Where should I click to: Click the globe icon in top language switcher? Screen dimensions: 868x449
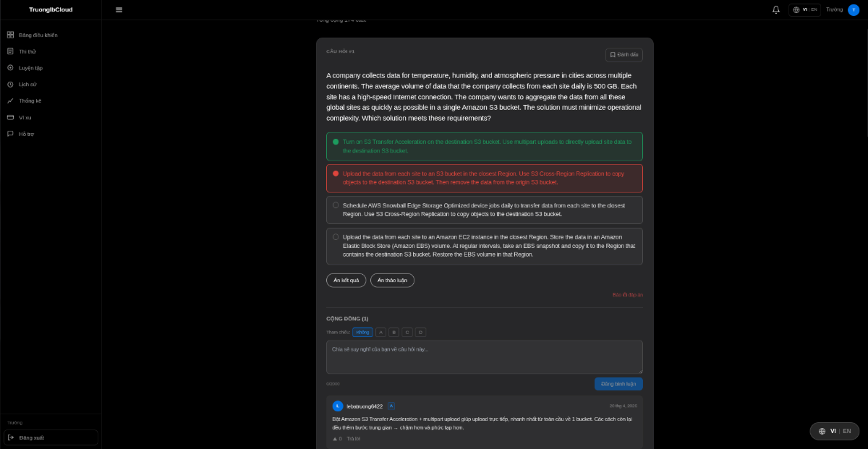[796, 10]
